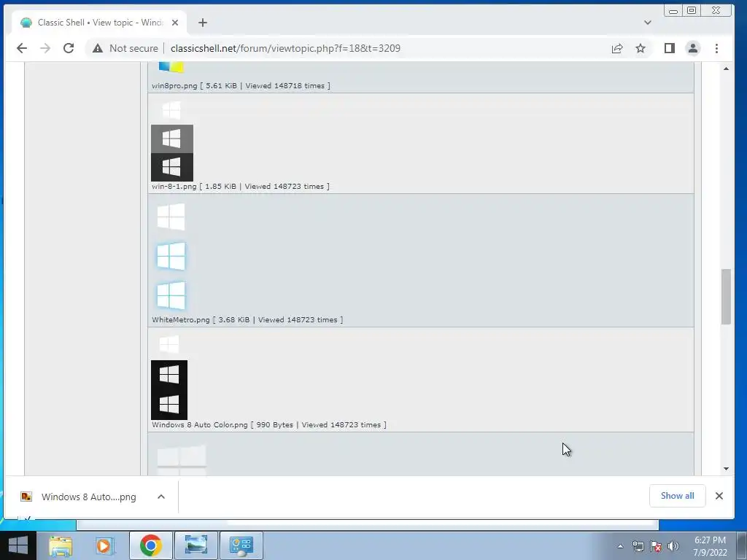The width and height of the screenshot is (747, 560).
Task: Switch to Chrome in taskbar
Action: [150, 545]
